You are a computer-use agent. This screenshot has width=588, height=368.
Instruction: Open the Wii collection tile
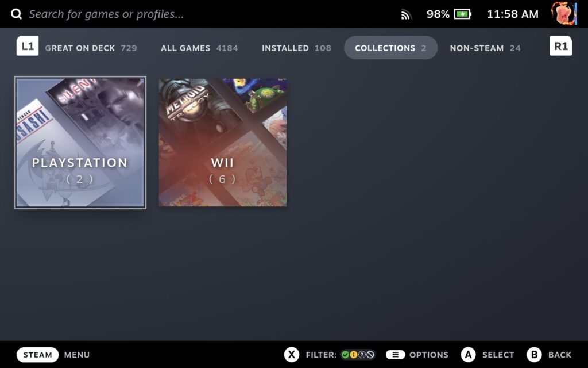(223, 143)
